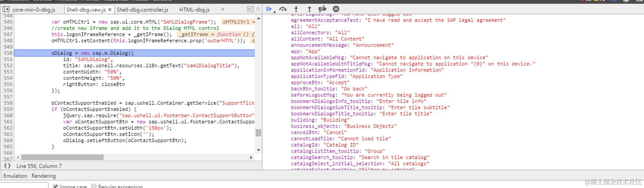The width and height of the screenshot is (644, 188).
Task: Click the 'approveBtn: "Accept"' entry
Action: pyautogui.click(x=320, y=82)
